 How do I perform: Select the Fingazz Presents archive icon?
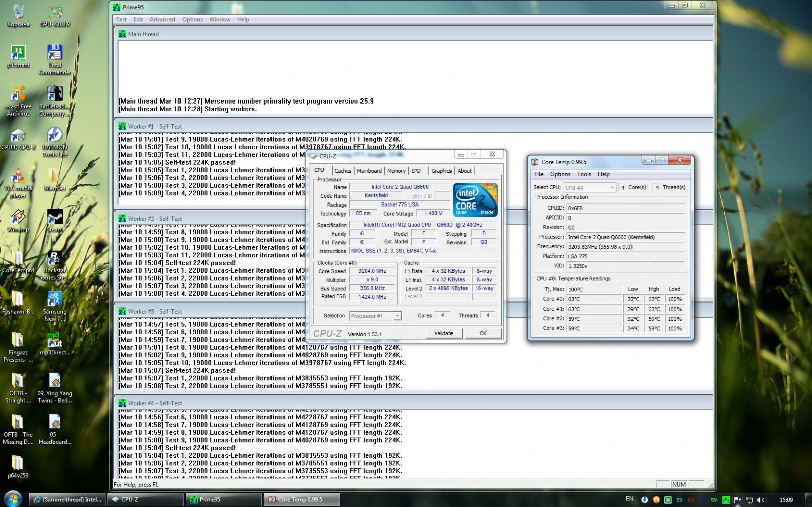[18, 348]
